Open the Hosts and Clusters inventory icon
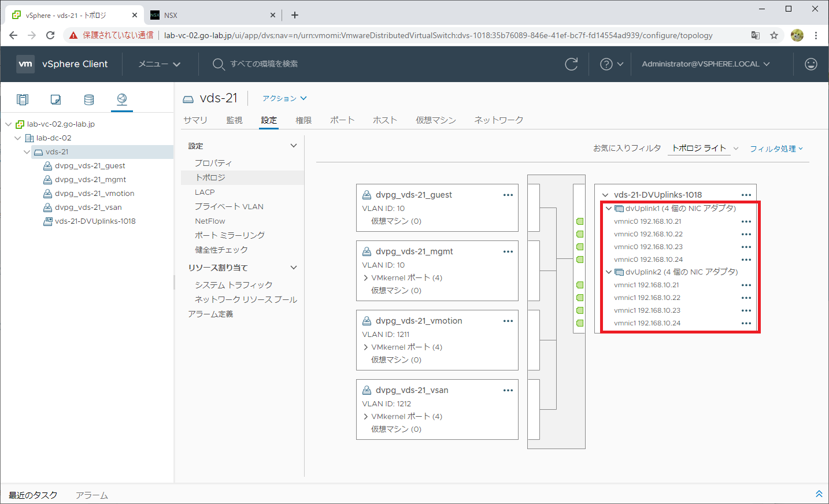 click(x=23, y=99)
